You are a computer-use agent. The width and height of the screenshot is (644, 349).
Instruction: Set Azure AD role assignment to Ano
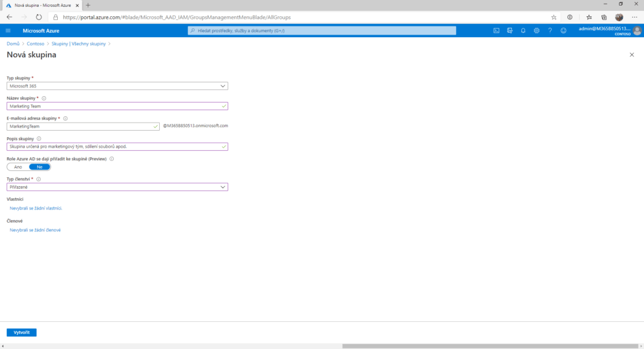tap(18, 167)
